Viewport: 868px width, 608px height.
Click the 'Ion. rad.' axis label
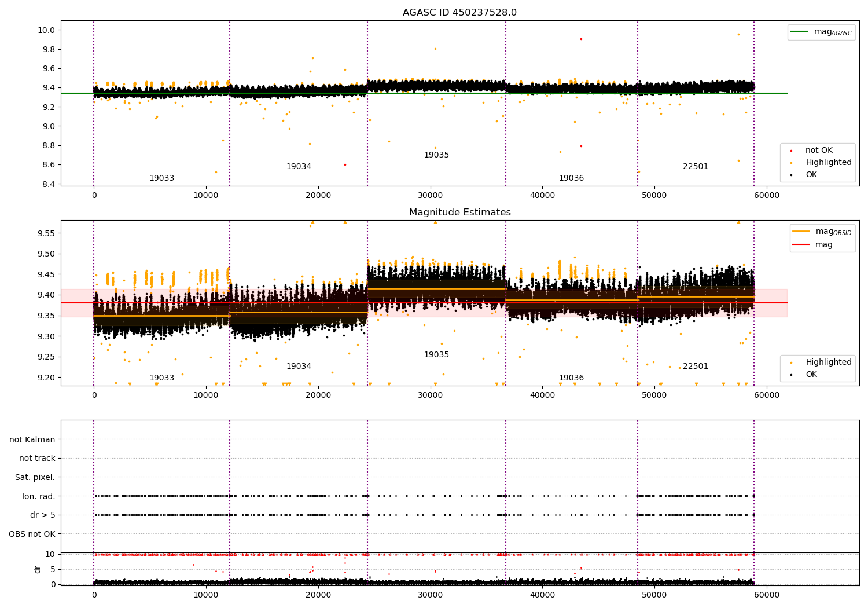click(39, 496)
